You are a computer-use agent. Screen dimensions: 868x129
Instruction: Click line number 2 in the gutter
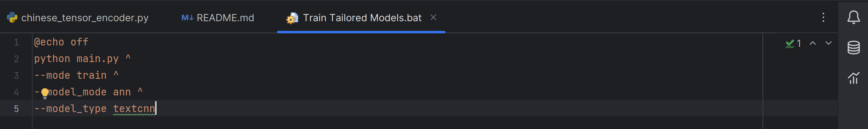tap(16, 59)
